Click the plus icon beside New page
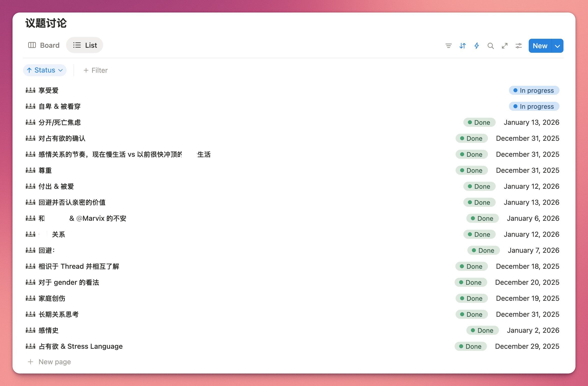The width and height of the screenshot is (588, 386). [31, 362]
